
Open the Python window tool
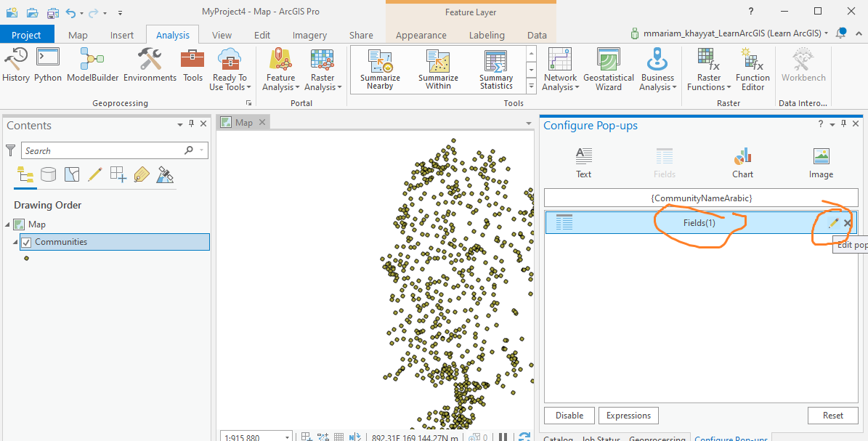click(x=48, y=65)
